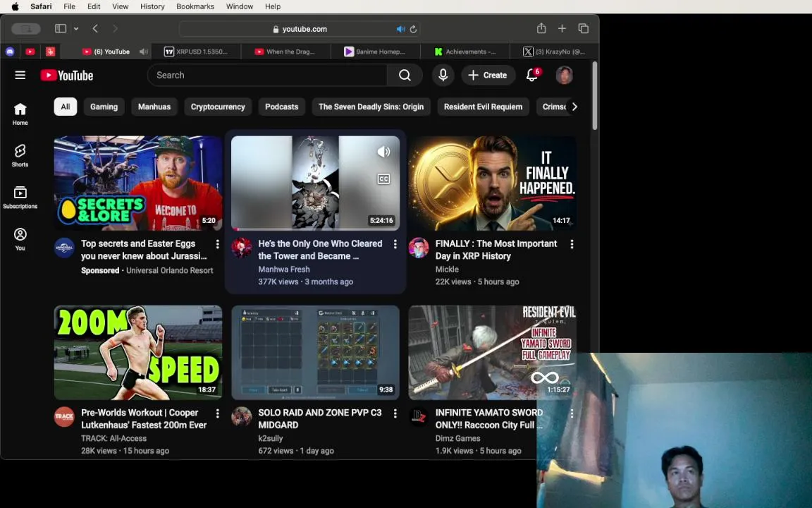Start voice search with microphone icon

pyautogui.click(x=443, y=75)
